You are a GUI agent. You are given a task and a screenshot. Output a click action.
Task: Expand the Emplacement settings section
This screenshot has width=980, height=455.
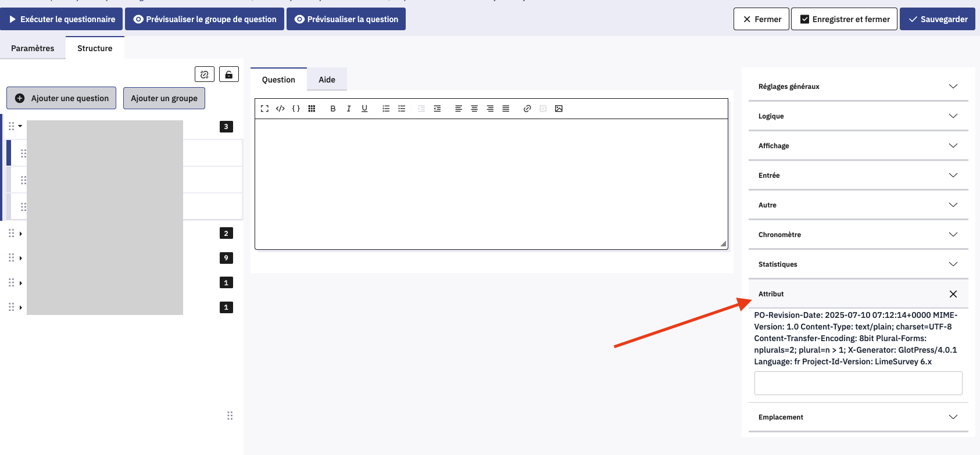[858, 417]
